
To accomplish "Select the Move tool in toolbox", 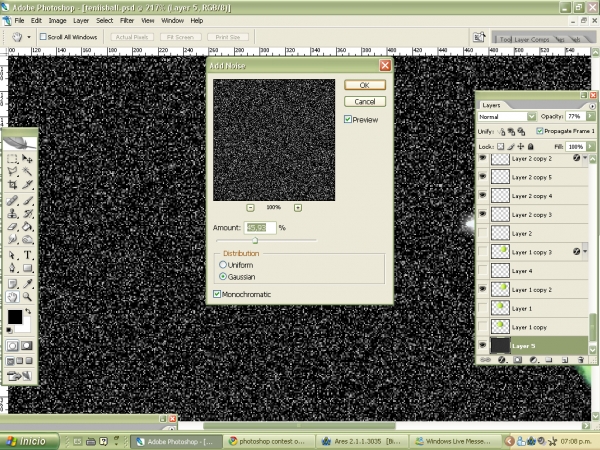I will [x=27, y=158].
